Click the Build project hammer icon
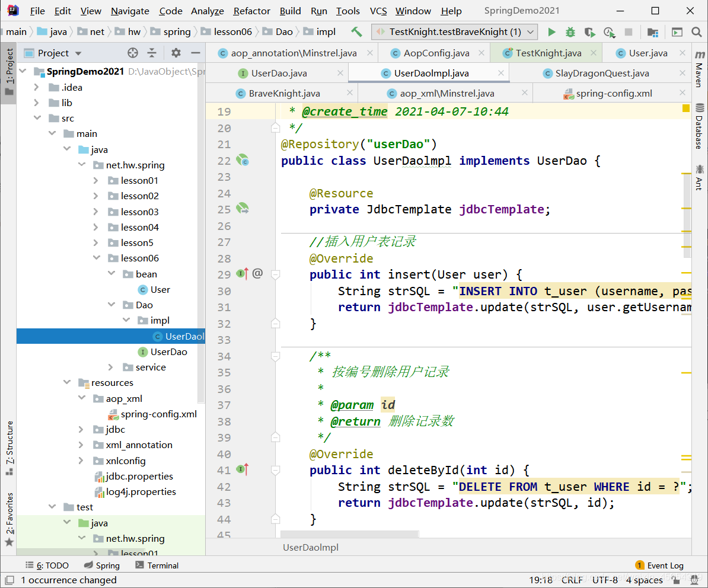Image resolution: width=708 pixels, height=588 pixels. click(x=356, y=32)
